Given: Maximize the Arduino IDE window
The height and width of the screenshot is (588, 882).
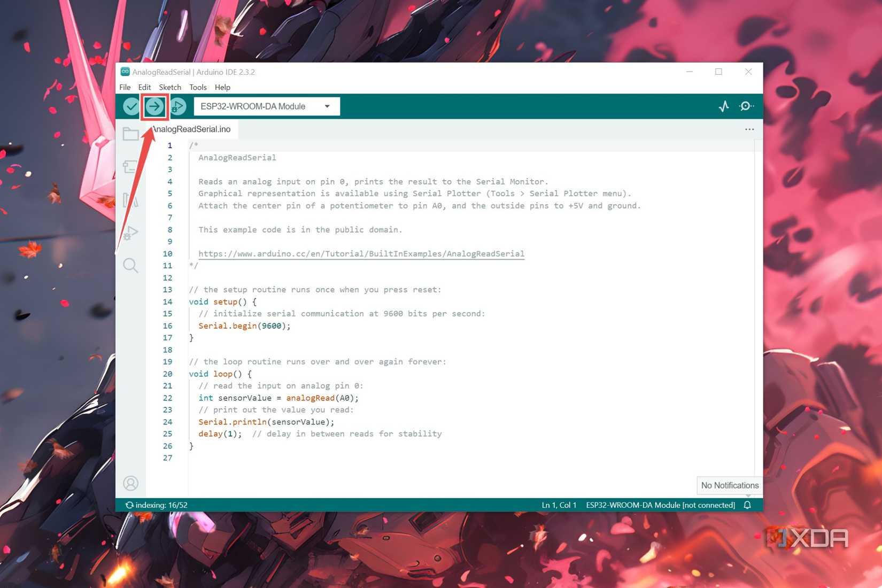Looking at the screenshot, I should coord(718,72).
